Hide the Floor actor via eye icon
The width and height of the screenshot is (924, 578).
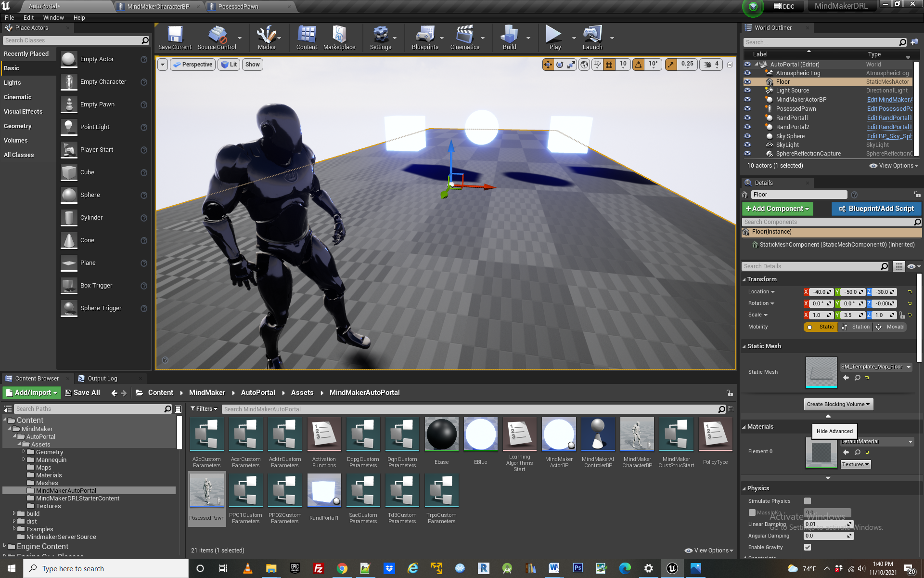tap(747, 82)
